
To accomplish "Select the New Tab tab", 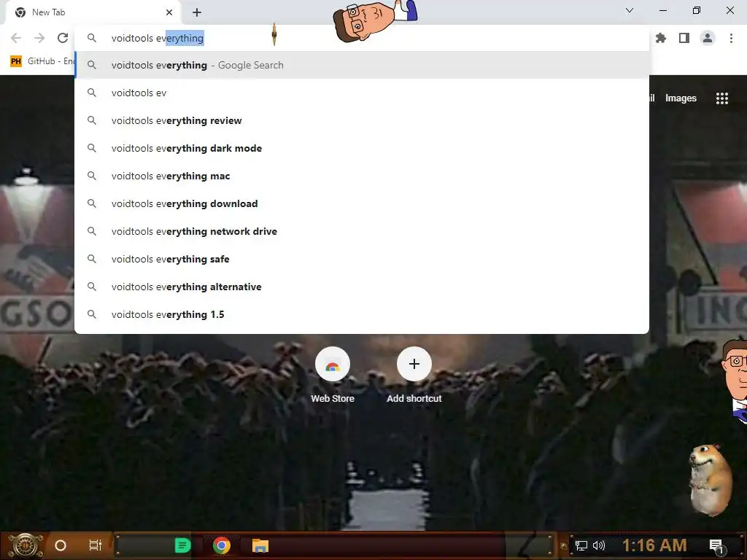I will click(93, 12).
